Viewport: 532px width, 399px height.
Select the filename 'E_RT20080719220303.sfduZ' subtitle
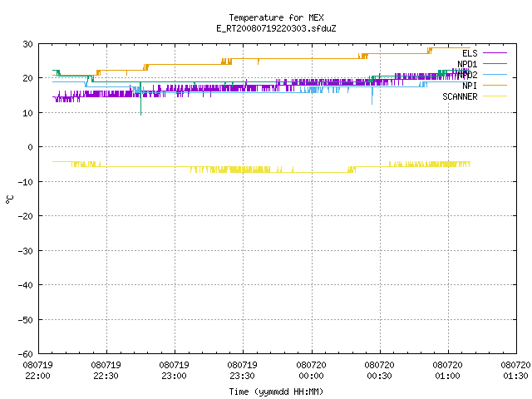pos(276,28)
